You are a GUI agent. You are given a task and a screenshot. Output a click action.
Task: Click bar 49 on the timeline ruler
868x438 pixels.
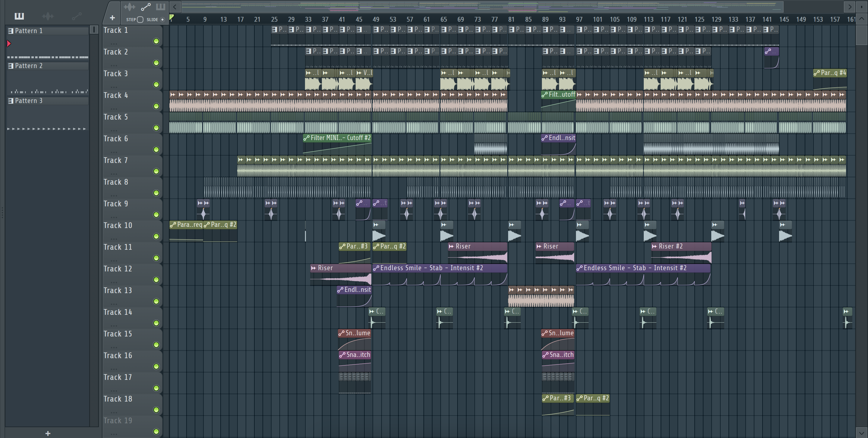[x=376, y=20]
